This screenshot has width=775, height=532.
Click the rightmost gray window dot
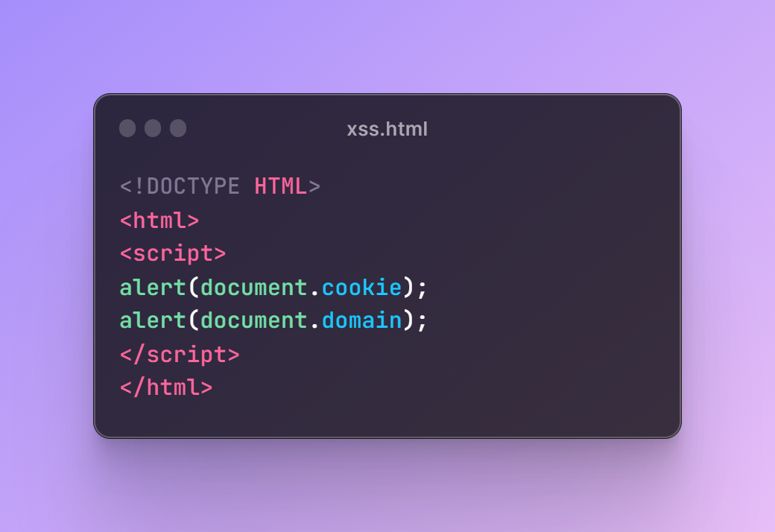[x=178, y=128]
